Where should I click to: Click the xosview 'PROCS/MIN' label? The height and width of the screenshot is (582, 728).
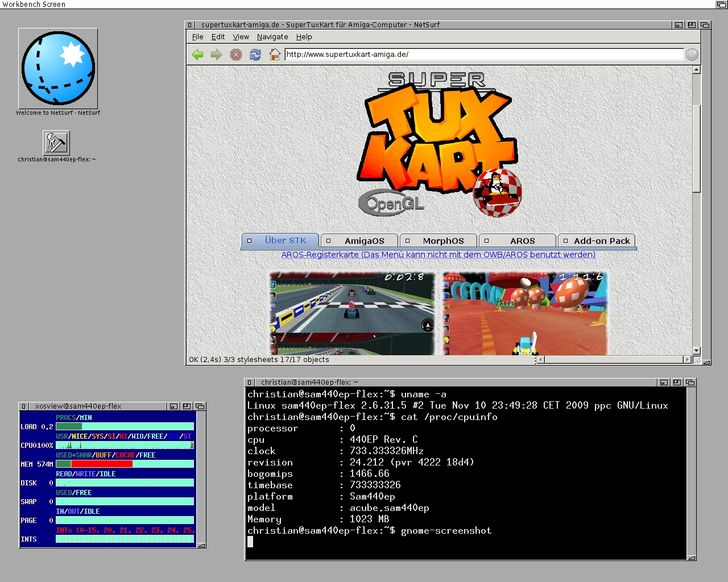pos(74,418)
